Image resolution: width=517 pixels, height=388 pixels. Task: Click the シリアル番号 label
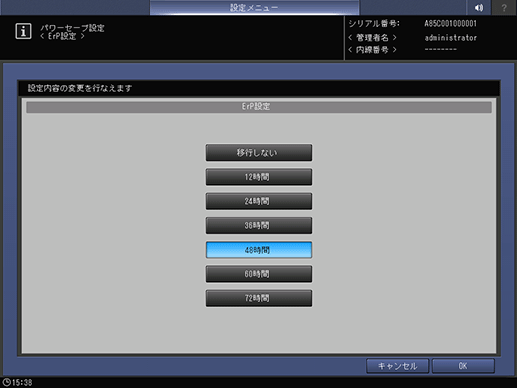click(374, 24)
